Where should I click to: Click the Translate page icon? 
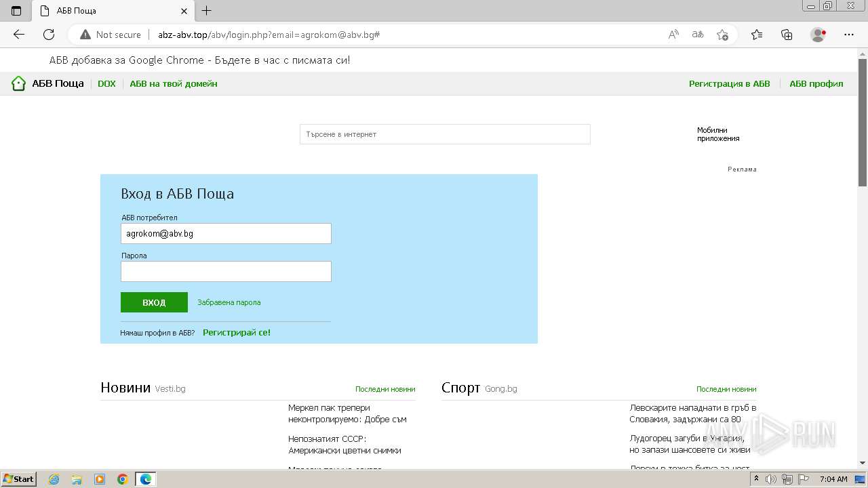[x=698, y=35]
